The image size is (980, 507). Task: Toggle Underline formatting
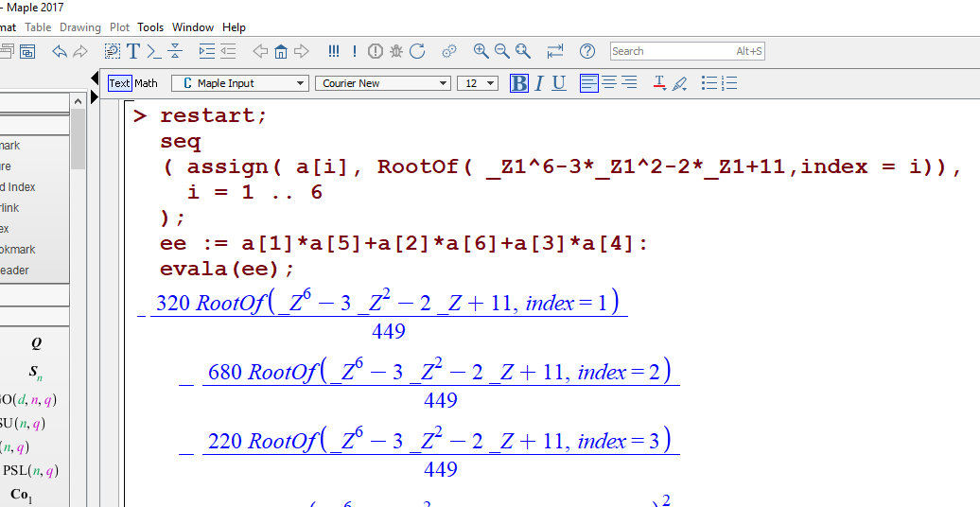(x=559, y=83)
